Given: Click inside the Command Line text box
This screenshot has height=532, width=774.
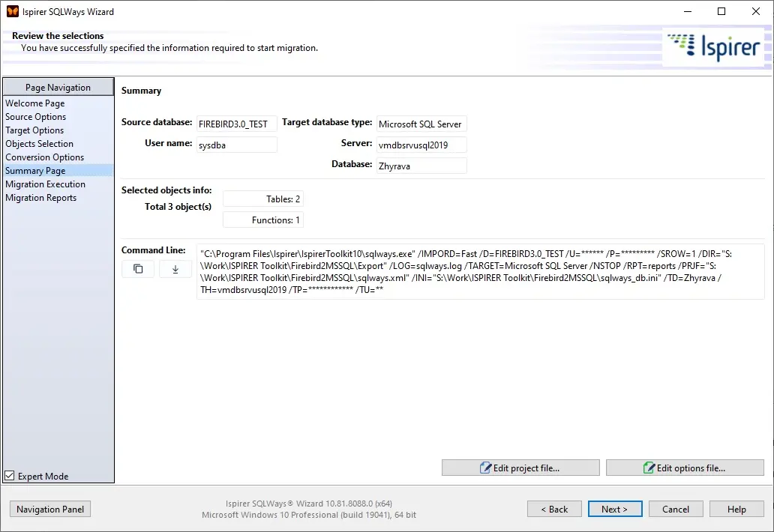Looking at the screenshot, I should pos(480,272).
